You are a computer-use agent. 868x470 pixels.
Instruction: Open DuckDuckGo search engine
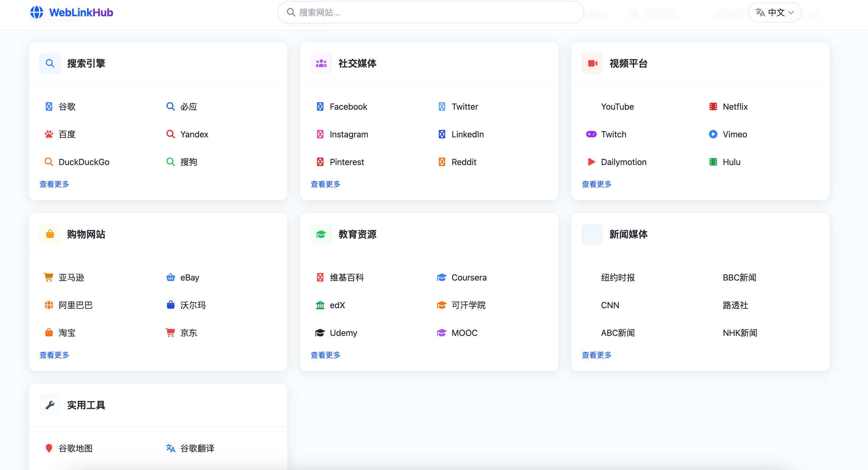coord(84,162)
